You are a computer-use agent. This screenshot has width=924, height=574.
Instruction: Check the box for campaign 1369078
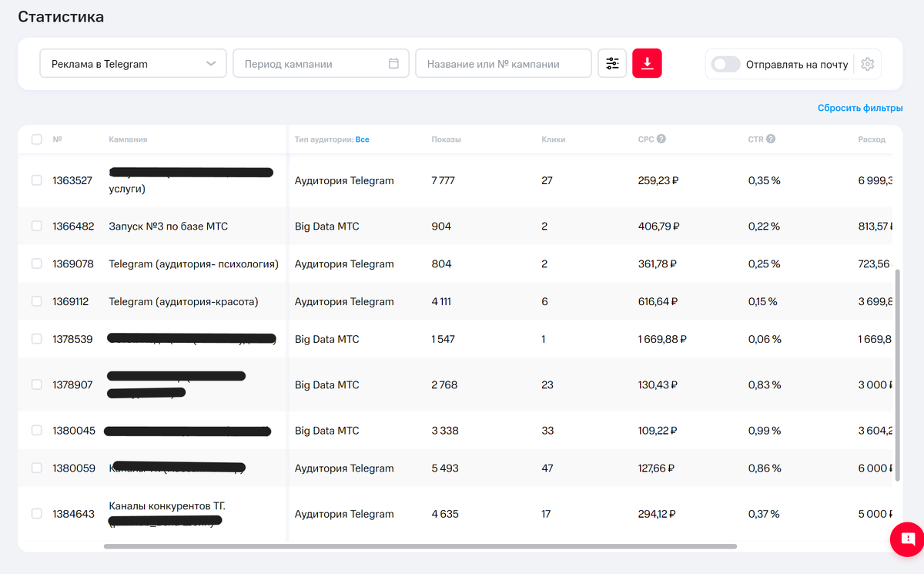[37, 264]
